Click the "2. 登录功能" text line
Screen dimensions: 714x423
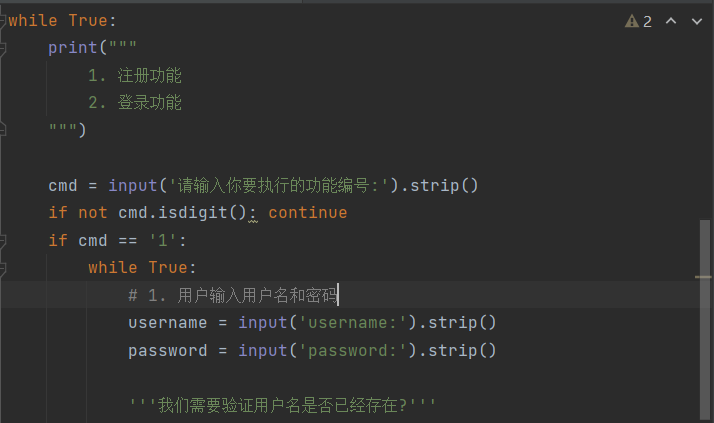point(135,103)
